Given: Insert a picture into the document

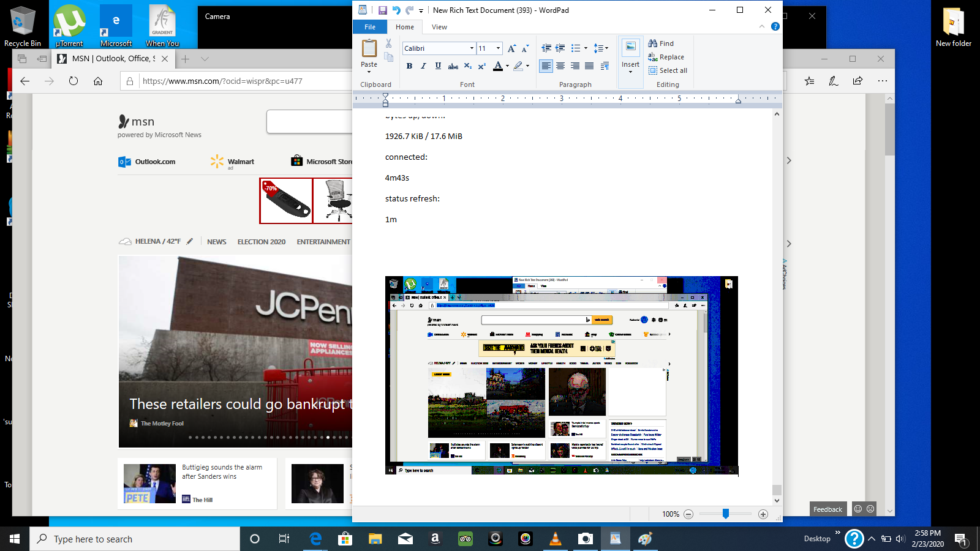Looking at the screenshot, I should tap(630, 48).
